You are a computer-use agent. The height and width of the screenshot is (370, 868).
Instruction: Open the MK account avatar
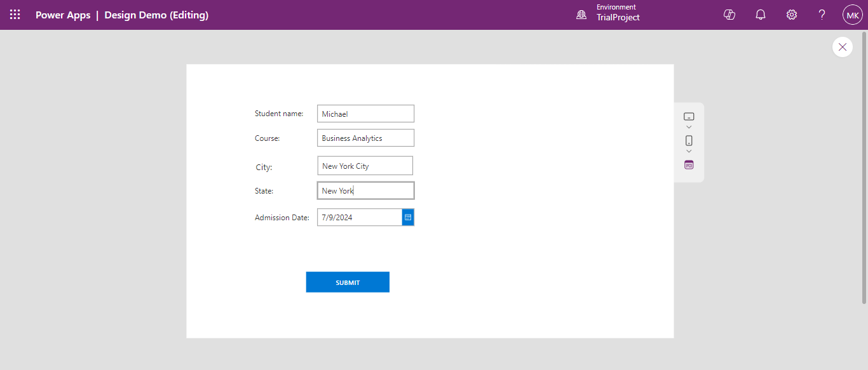[852, 15]
